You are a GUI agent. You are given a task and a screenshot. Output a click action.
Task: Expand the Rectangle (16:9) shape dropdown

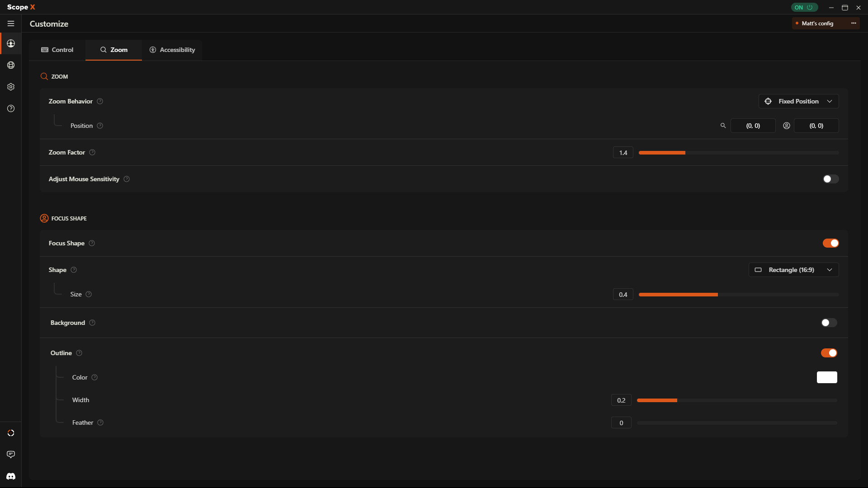(793, 270)
